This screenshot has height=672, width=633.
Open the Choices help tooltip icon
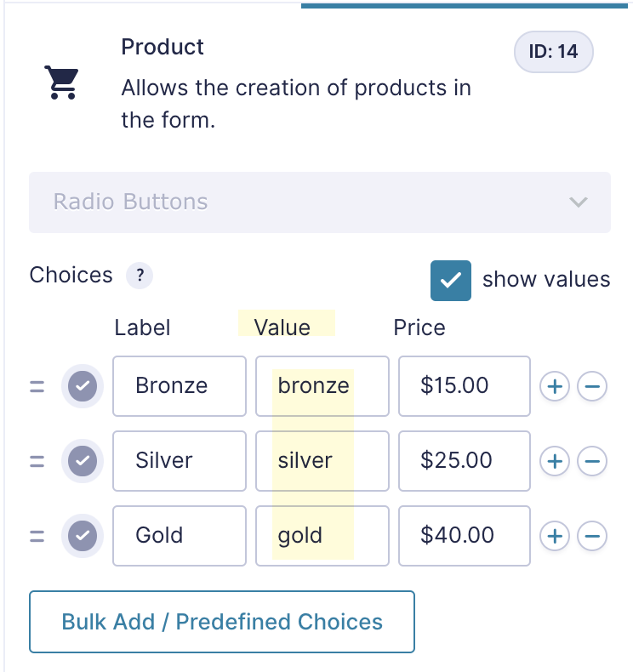point(140,276)
